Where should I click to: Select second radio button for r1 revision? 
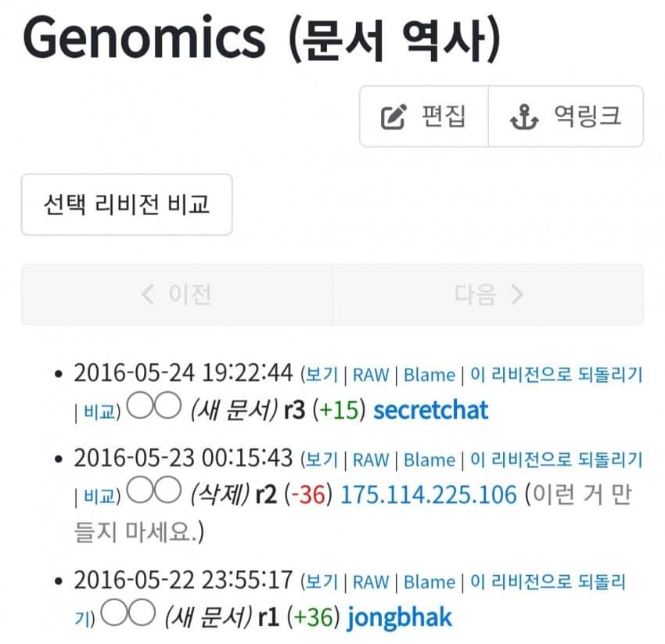[x=142, y=612]
